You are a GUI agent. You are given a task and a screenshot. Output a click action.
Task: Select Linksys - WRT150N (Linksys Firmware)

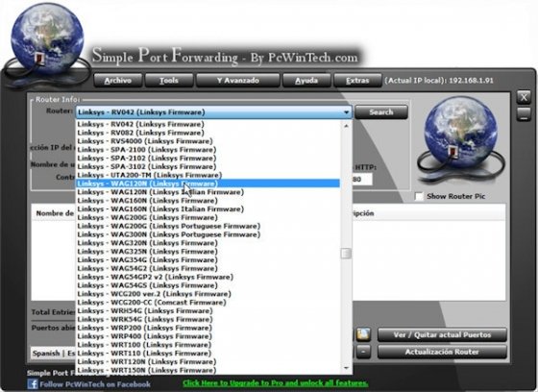pos(208,370)
